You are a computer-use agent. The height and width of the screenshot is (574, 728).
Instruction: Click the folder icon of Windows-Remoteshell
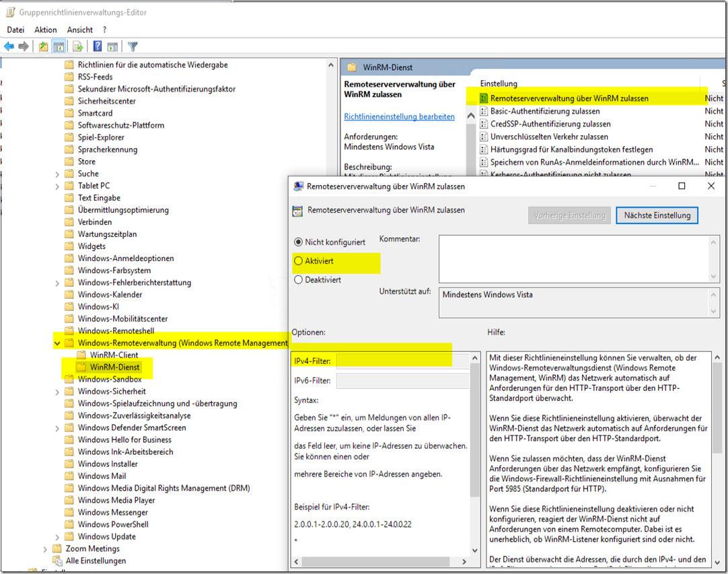[69, 330]
